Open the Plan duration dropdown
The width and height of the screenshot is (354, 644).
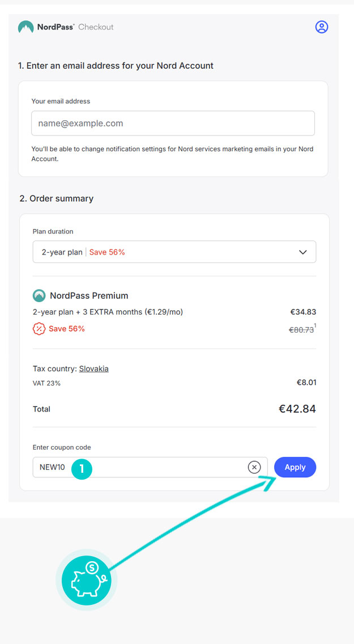point(174,252)
